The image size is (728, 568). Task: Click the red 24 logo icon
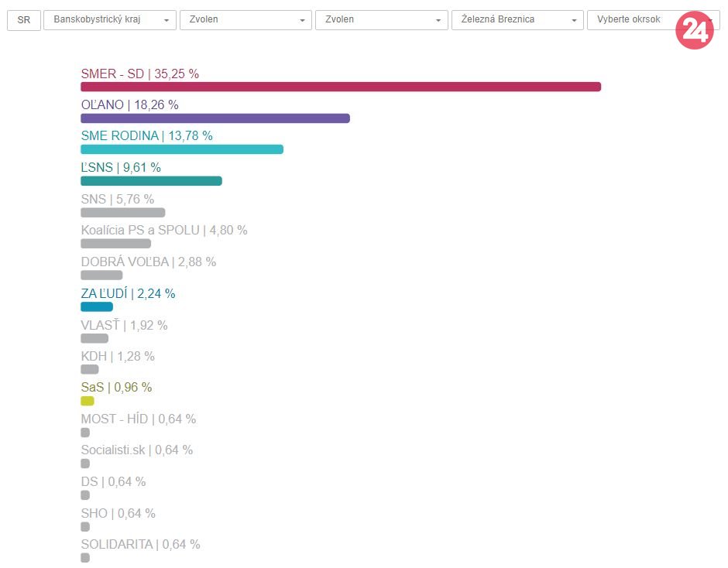(x=694, y=31)
